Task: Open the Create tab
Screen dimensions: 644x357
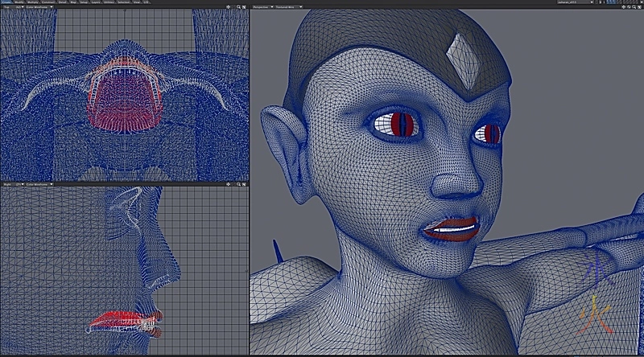Action: click(6, 2)
